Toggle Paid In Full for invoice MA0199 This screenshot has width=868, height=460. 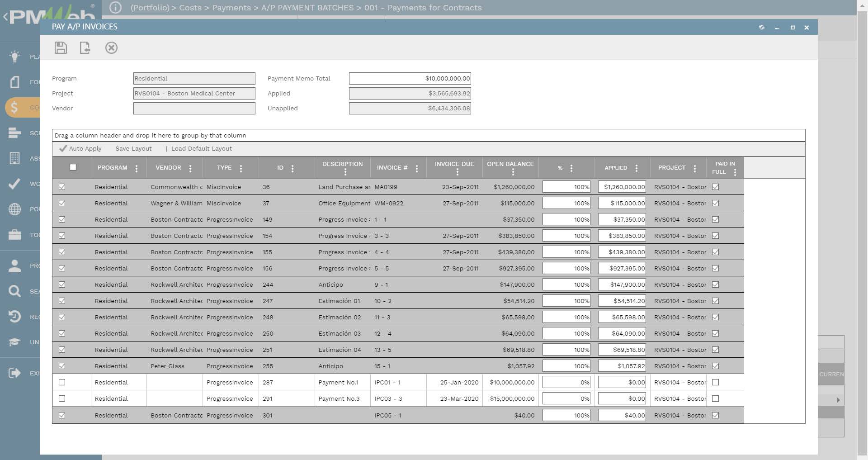715,187
